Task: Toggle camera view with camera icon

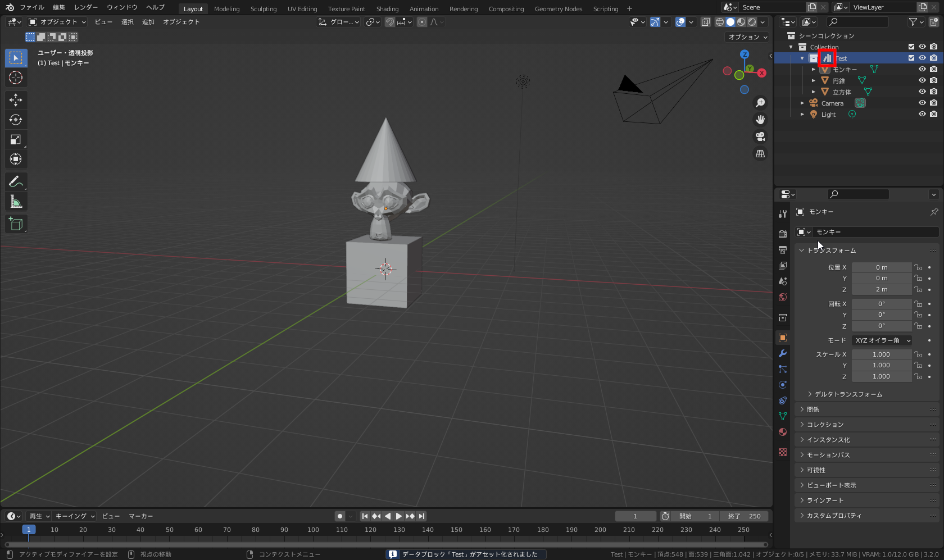Action: [760, 136]
